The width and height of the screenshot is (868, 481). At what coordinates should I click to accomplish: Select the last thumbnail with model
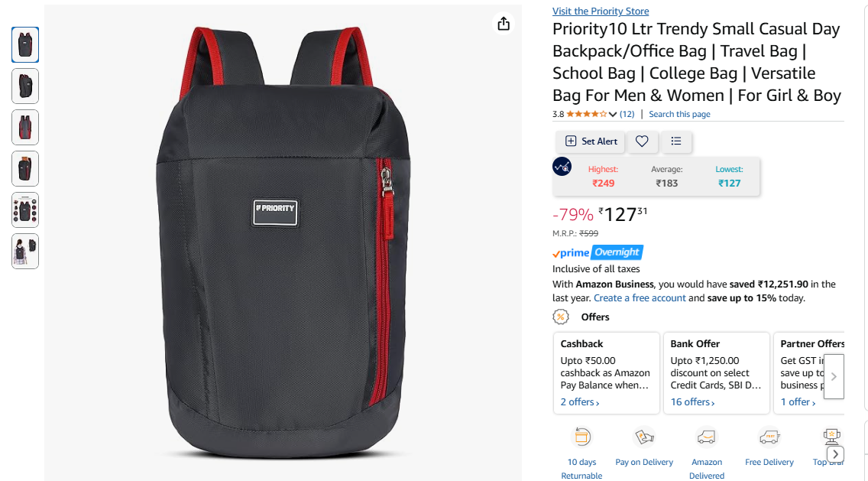click(x=25, y=251)
